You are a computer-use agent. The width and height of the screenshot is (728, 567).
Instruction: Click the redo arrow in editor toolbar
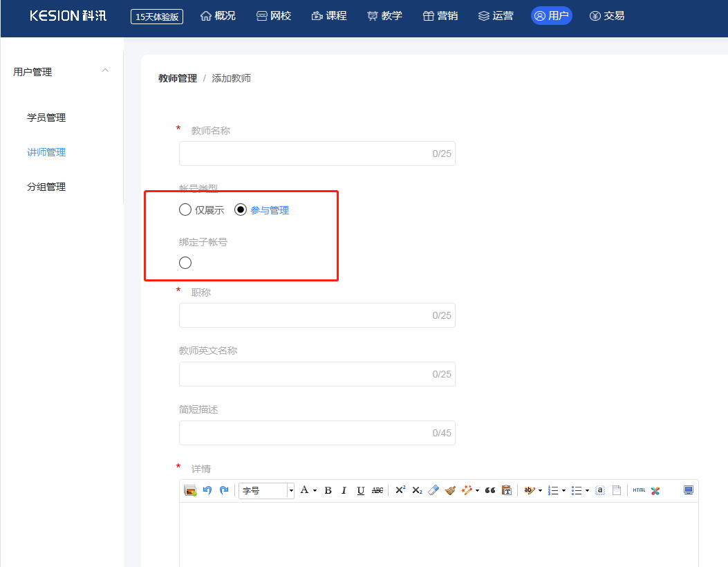click(x=224, y=490)
